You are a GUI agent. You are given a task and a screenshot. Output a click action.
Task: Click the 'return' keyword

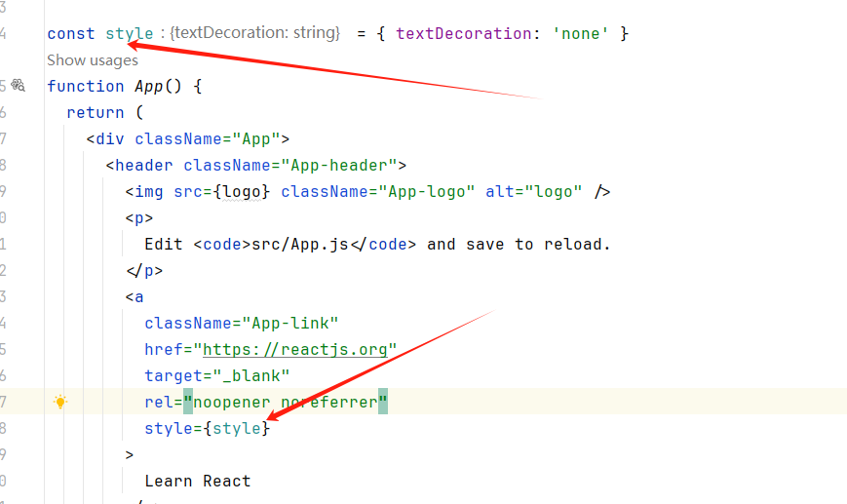(96, 112)
